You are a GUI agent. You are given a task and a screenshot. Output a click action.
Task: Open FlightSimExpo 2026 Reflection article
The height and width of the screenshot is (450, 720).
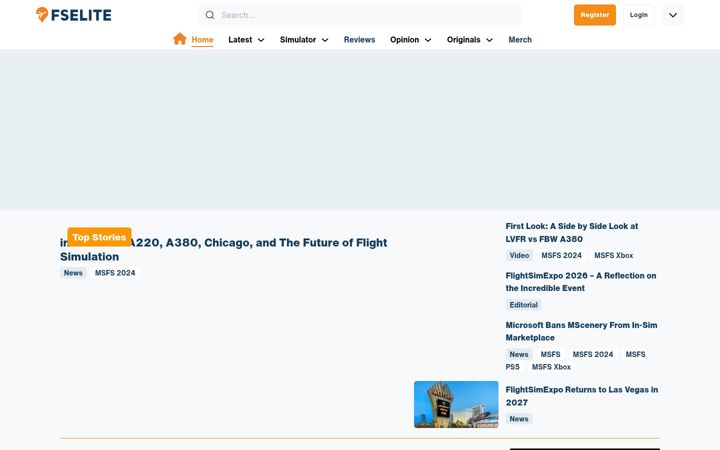tap(581, 281)
